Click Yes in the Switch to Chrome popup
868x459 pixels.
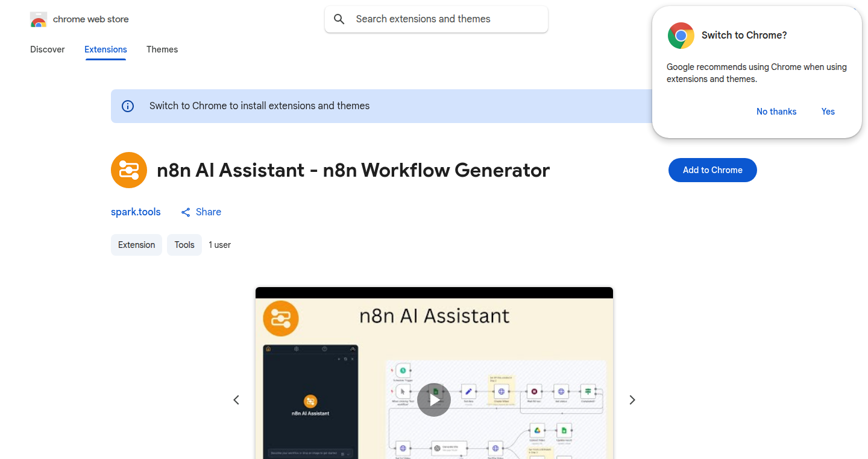828,112
